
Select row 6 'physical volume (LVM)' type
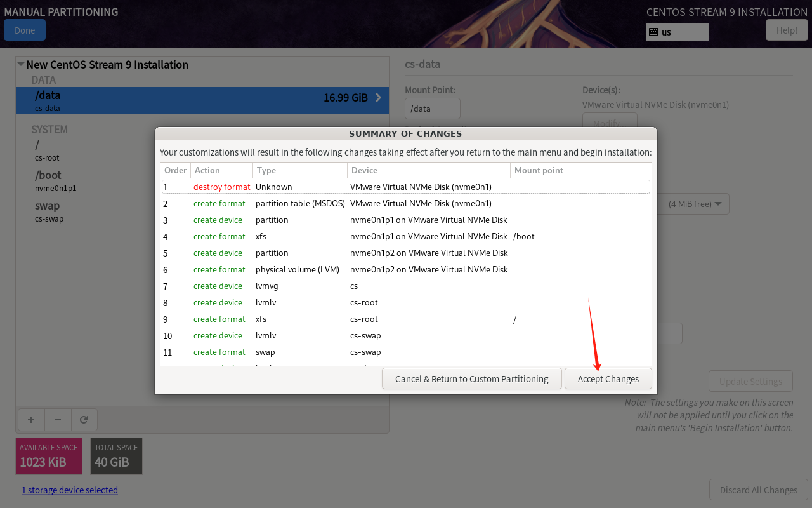coord(298,269)
